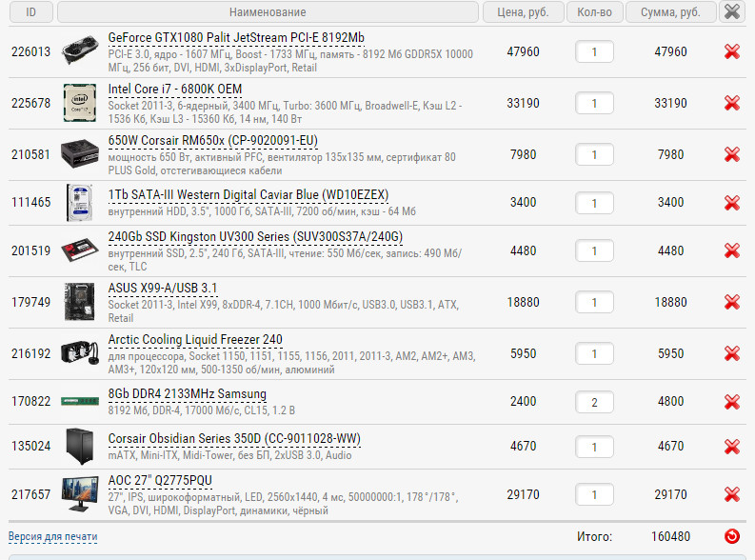Open the ASUS X99-A motherboard thumbnail
755x560 pixels.
point(80,302)
